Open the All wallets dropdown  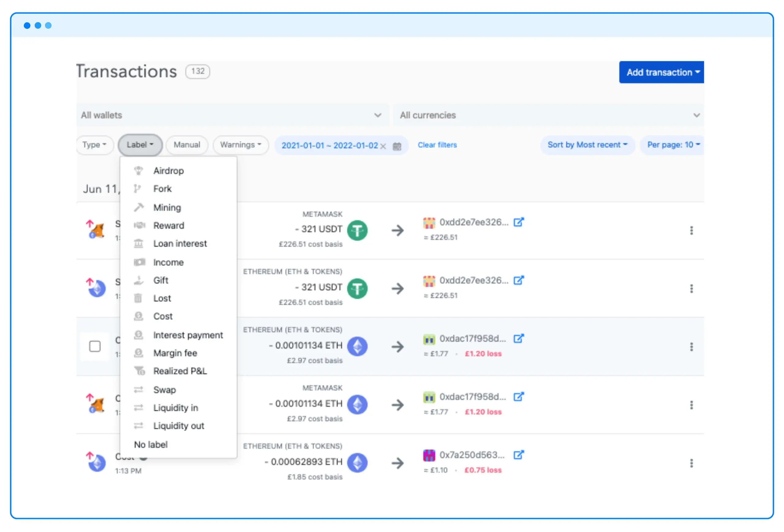(x=232, y=115)
